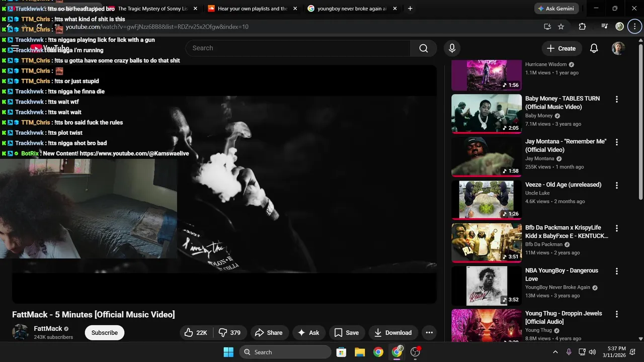
Task: Open the 'Young Thug - Droppin Jewels' title
Action: [563, 317]
